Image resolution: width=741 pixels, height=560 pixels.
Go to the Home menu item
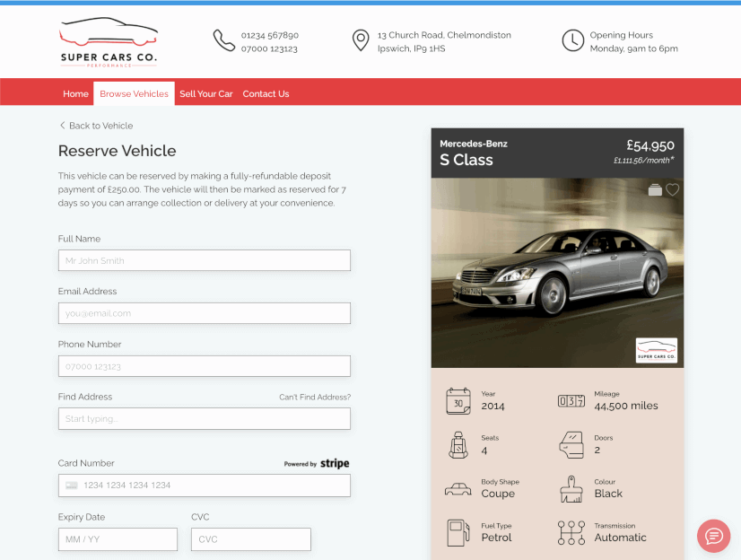pyautogui.click(x=75, y=93)
